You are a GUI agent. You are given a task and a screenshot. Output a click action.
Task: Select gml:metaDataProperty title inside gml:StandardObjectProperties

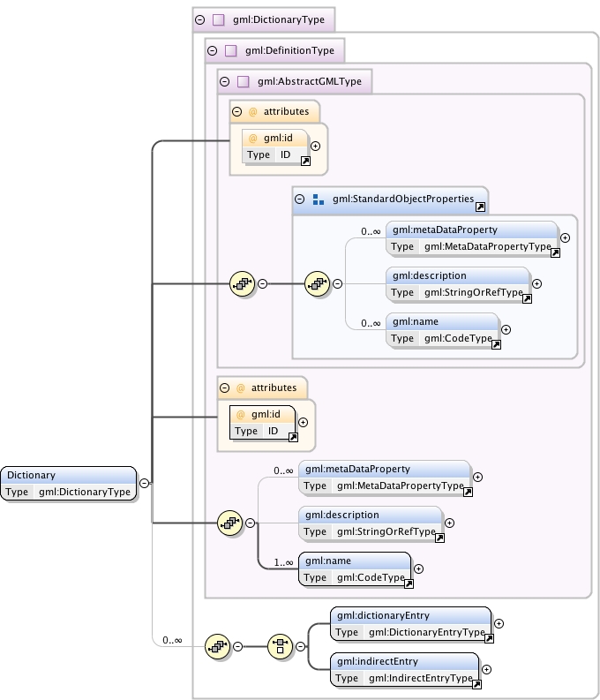point(445,230)
